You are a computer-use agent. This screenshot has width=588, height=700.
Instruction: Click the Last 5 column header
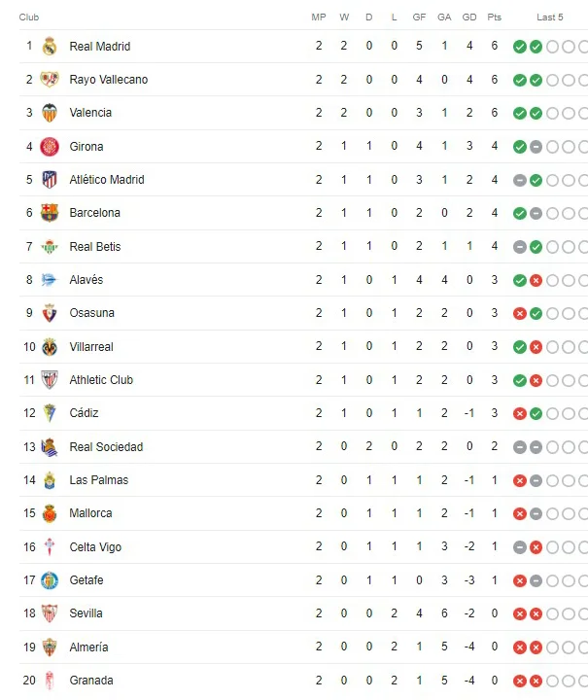pyautogui.click(x=550, y=17)
